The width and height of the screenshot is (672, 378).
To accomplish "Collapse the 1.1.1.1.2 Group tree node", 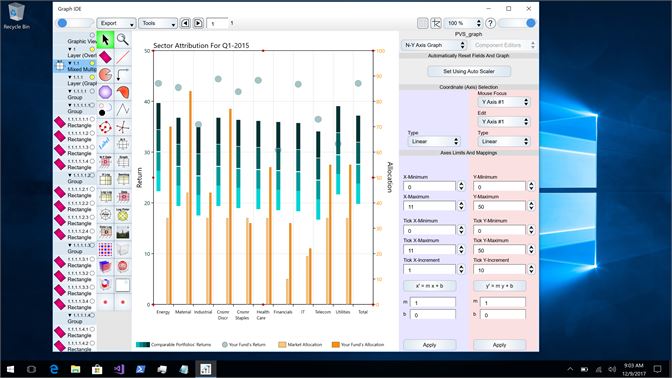I will click(70, 175).
